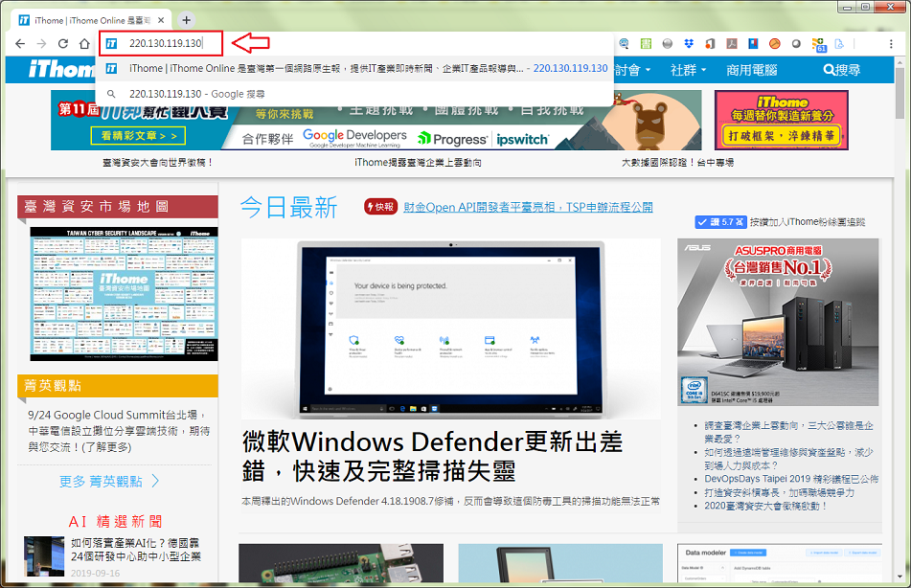Click the AI 精選新聞 heading

pos(115,521)
